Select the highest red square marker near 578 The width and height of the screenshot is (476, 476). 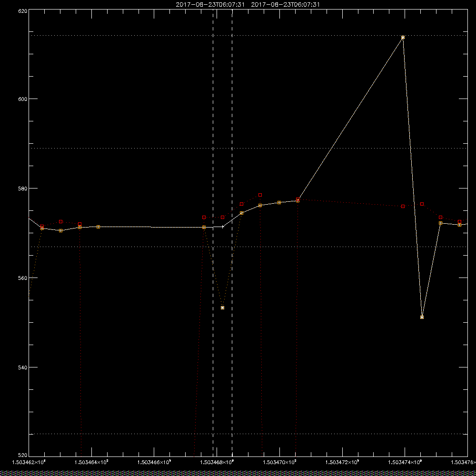pos(260,195)
